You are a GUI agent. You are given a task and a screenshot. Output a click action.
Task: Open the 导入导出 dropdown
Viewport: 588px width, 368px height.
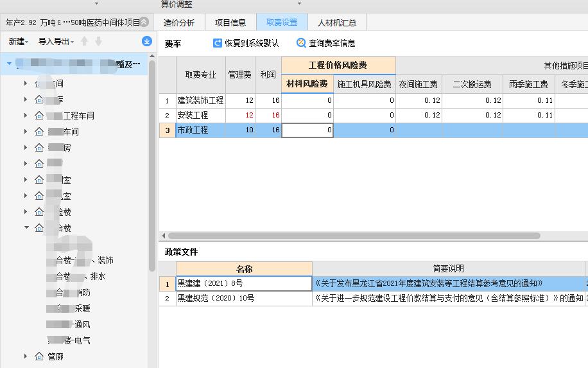[56, 42]
